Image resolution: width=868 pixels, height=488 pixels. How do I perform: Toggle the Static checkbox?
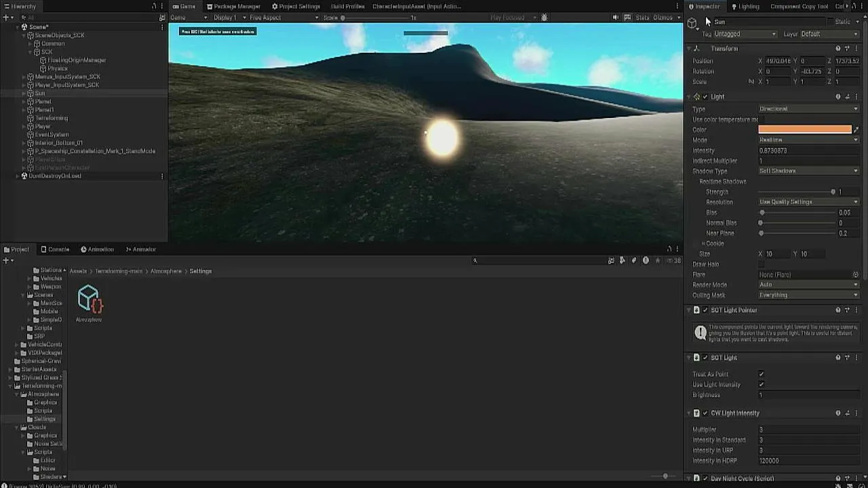831,22
